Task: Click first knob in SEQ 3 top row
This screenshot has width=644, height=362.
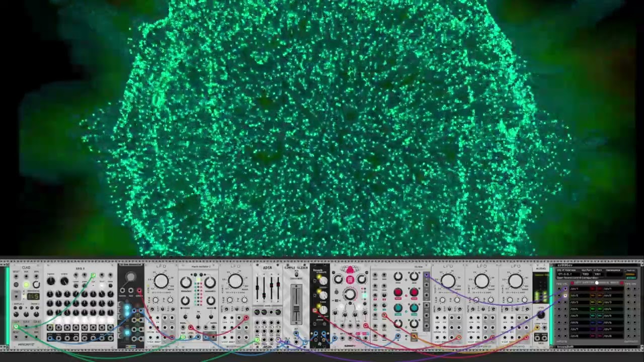Action: coord(50,294)
